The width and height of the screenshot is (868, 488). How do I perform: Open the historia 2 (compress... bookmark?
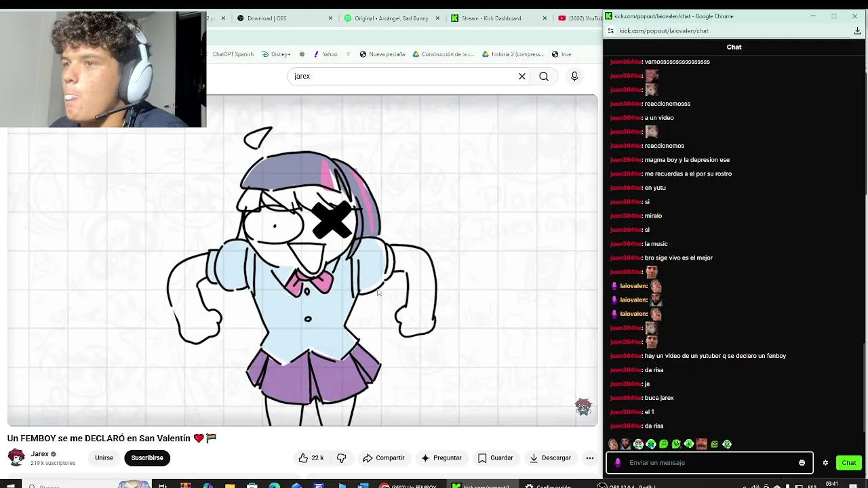coord(513,54)
